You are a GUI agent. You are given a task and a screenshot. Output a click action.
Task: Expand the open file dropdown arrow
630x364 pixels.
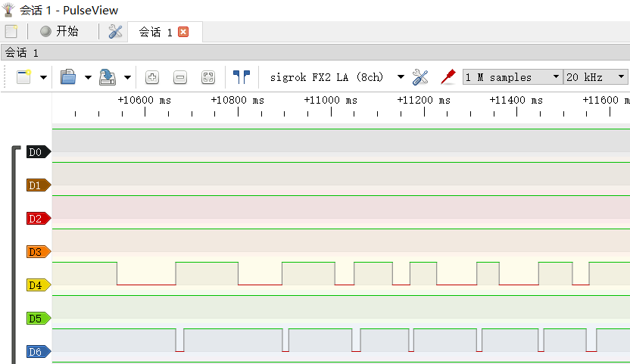(x=88, y=77)
